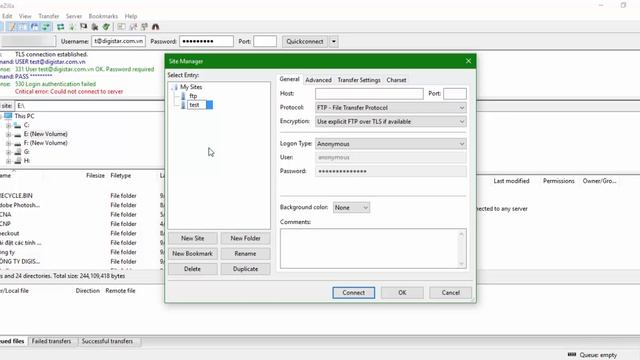Click the C: drive icon in local tree
Viewport: 640px width, 360px height.
point(17,125)
